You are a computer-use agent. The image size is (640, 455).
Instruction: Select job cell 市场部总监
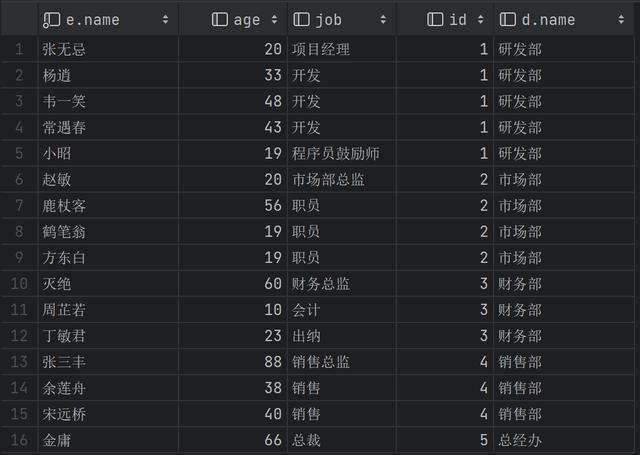tap(328, 180)
